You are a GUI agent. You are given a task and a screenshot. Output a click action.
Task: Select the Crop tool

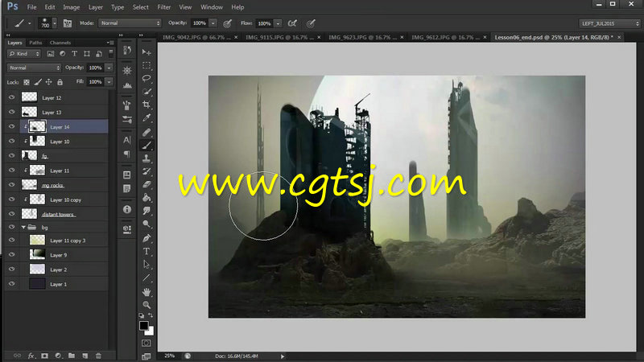pos(147,105)
